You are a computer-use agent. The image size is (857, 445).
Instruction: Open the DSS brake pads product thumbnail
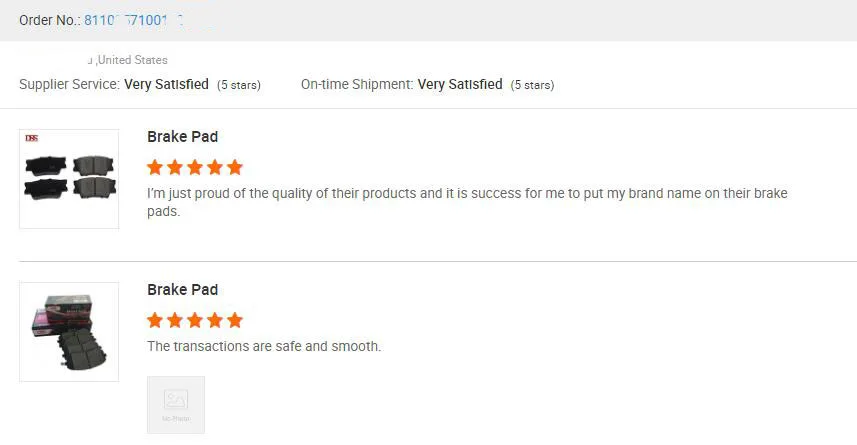(x=69, y=179)
